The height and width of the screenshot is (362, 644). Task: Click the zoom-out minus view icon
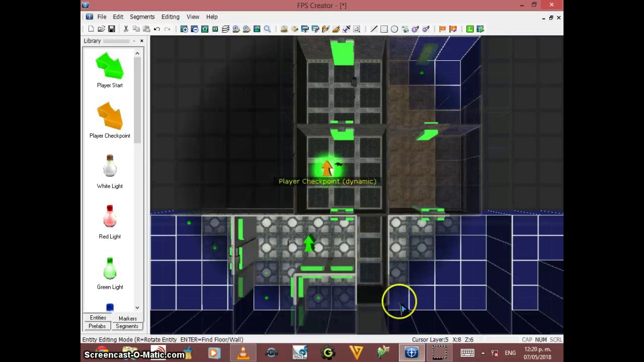194,29
